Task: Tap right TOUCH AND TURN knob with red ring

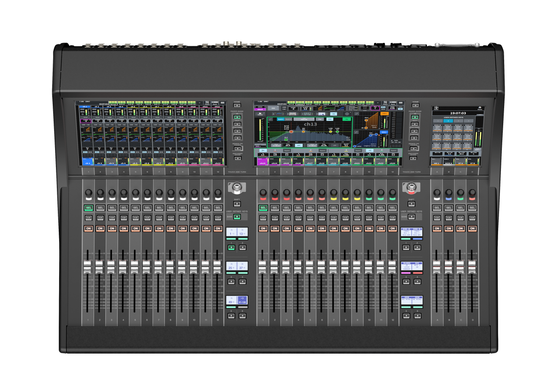Action: click(411, 188)
